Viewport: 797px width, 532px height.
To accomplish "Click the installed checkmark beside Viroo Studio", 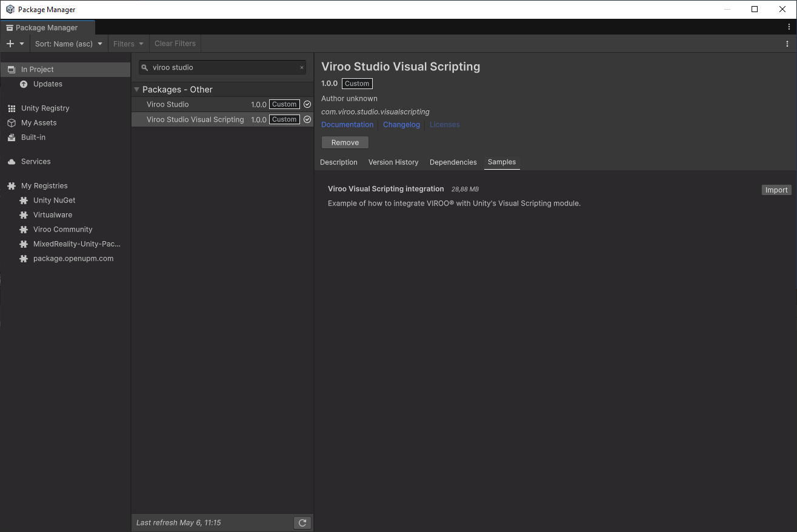I will tap(307, 104).
